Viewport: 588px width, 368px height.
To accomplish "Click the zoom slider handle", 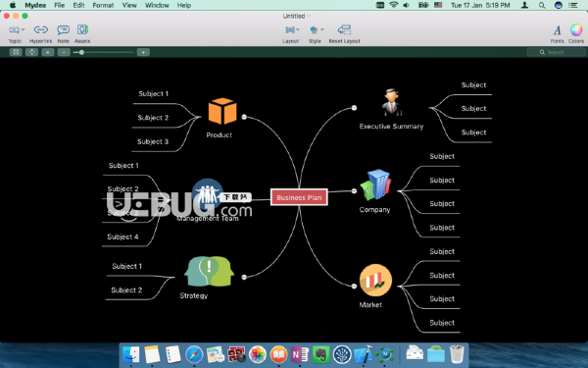I will click(x=81, y=52).
